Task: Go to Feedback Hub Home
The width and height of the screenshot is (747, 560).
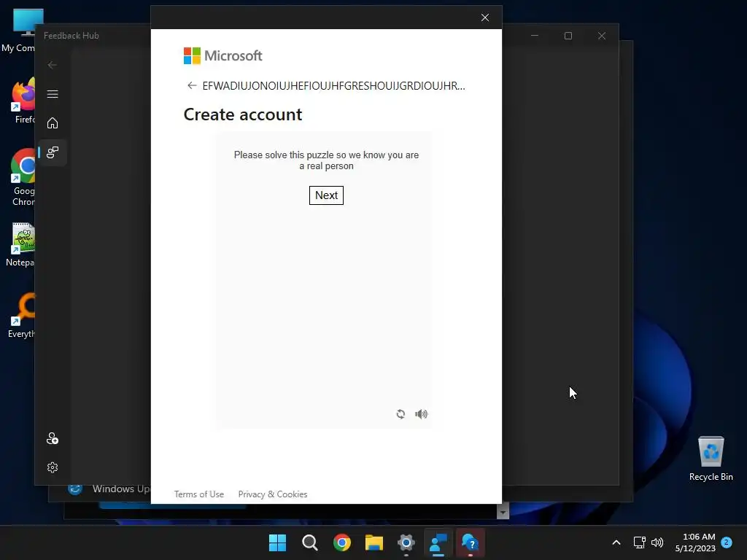Action: click(x=53, y=122)
